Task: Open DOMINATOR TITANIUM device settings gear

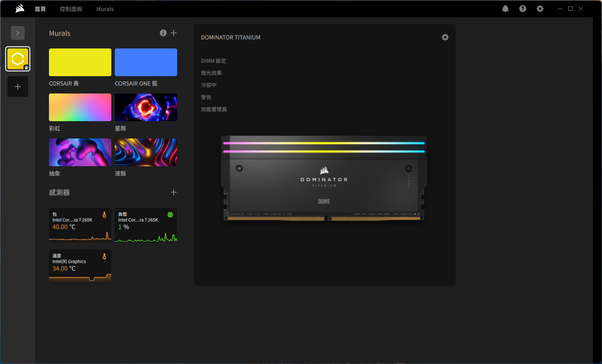Action: (x=445, y=37)
